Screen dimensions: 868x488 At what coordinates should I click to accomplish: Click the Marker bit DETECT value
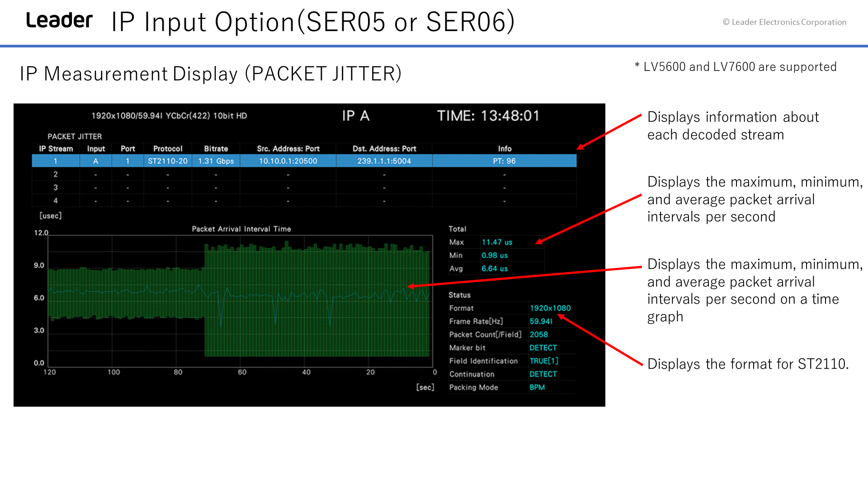coord(543,348)
